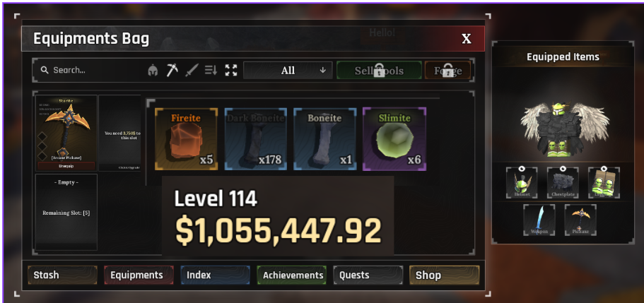Filter by sword weapon icon

click(192, 70)
